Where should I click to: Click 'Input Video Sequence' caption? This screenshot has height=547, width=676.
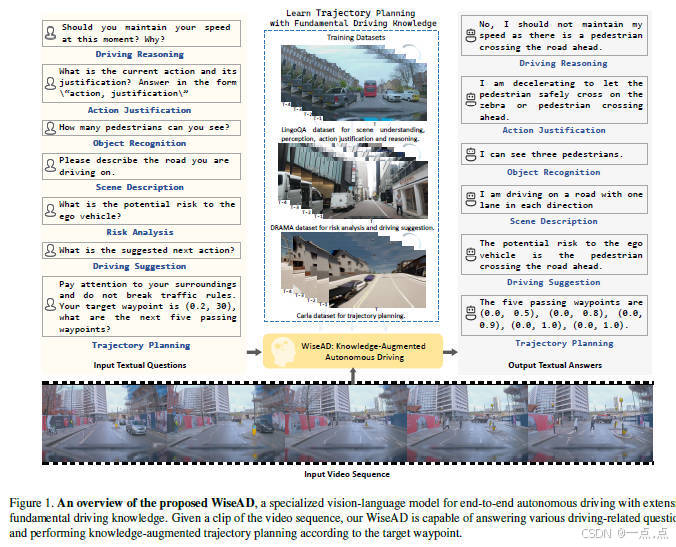347,474
